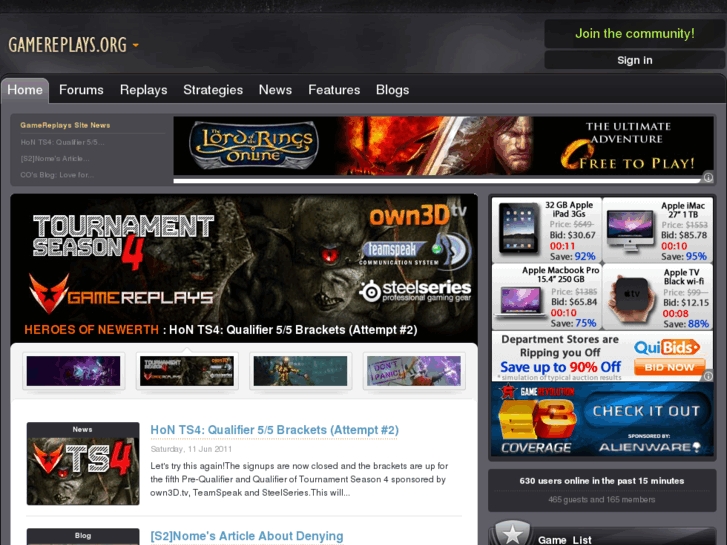The height and width of the screenshot is (545, 727).
Task: Click the Sign in button
Action: click(x=635, y=60)
